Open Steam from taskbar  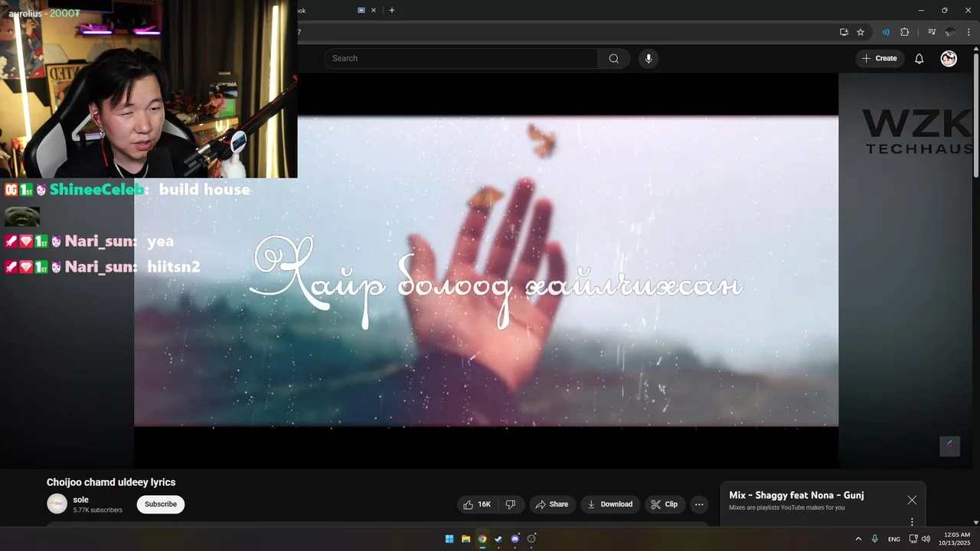point(498,539)
